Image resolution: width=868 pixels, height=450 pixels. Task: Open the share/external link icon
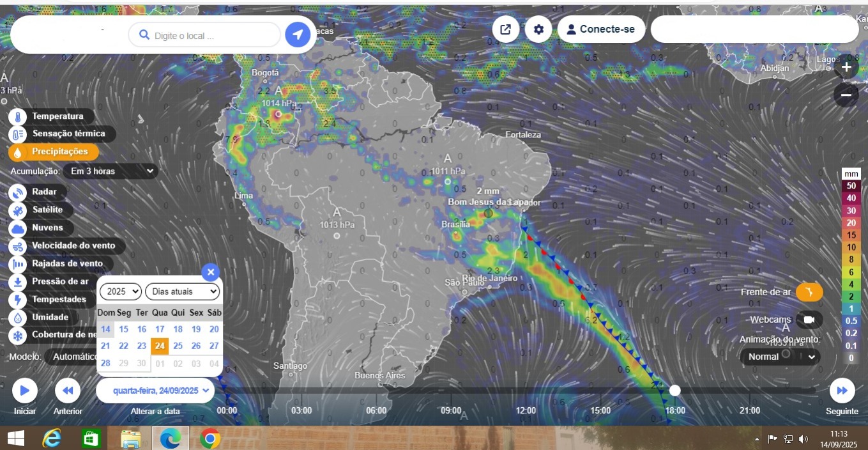point(505,29)
